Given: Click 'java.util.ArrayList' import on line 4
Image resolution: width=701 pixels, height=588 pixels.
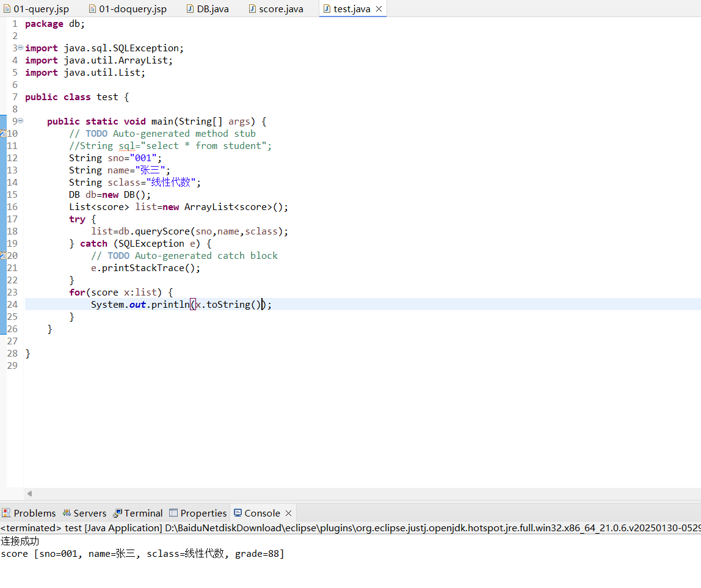Looking at the screenshot, I should coord(115,60).
